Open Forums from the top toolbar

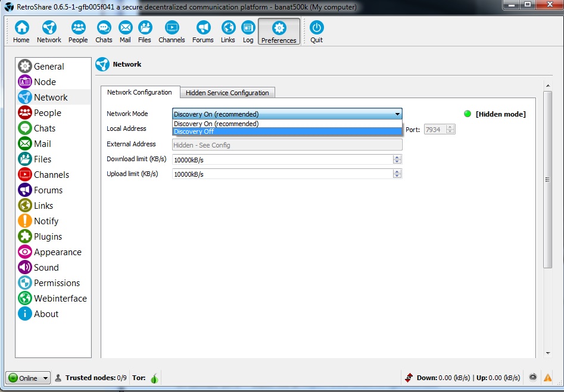pos(203,32)
